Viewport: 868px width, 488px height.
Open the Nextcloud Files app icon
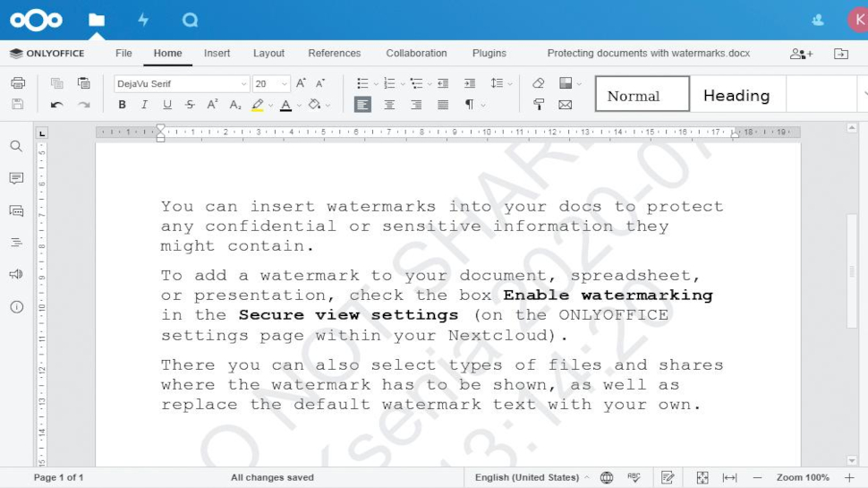97,20
